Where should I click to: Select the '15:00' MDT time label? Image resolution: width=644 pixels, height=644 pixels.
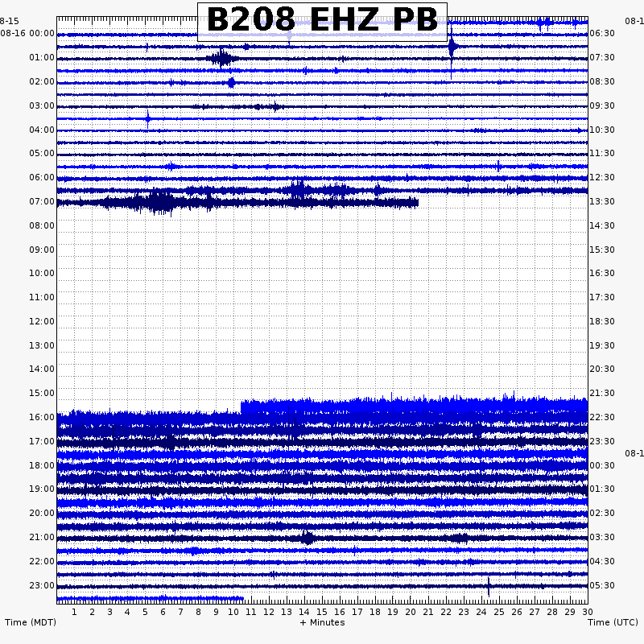tap(42, 394)
